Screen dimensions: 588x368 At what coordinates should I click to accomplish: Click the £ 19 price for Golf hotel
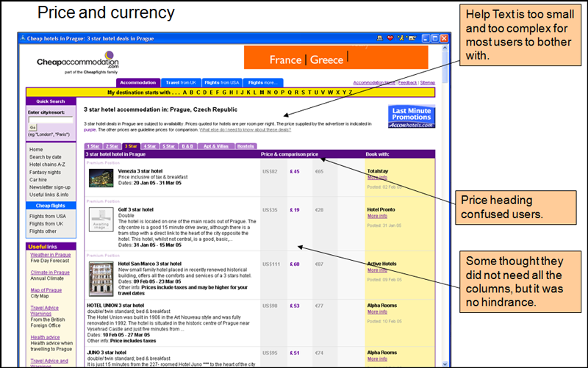tap(295, 210)
